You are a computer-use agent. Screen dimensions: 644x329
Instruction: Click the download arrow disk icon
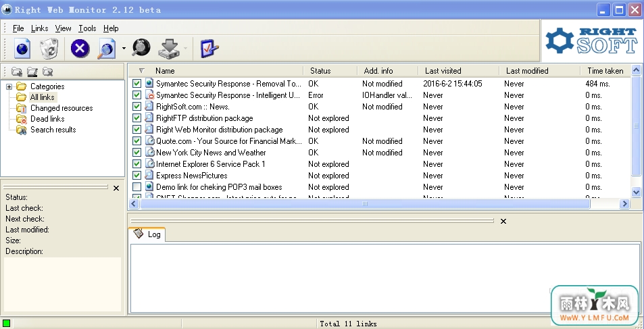pyautogui.click(x=169, y=49)
